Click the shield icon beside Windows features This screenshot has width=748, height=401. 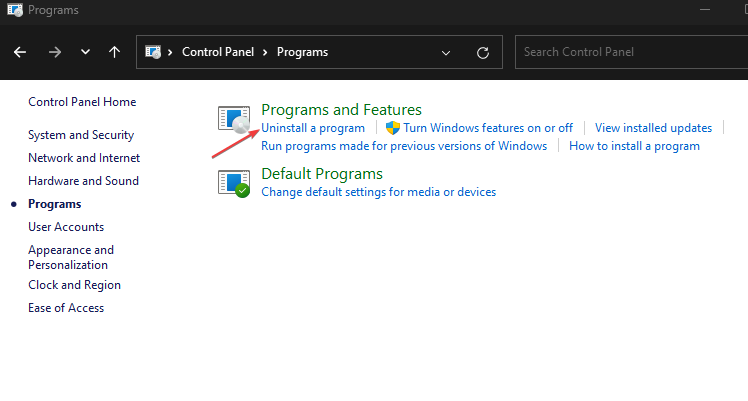(393, 128)
